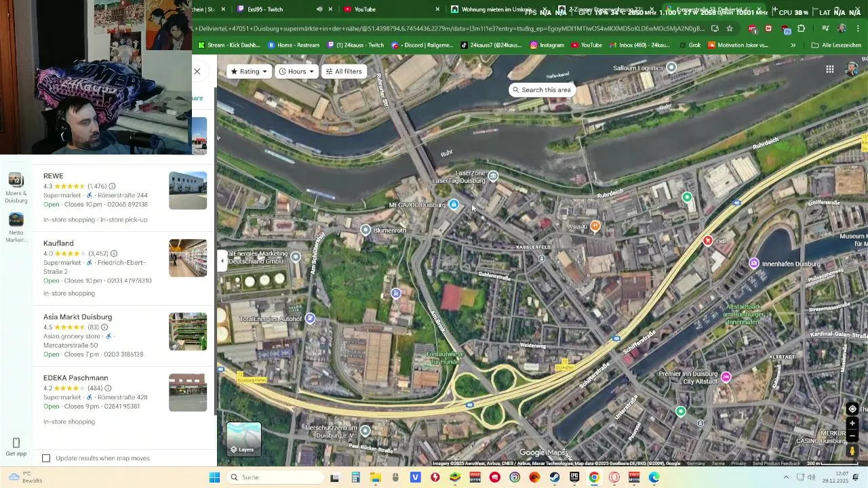868x488 pixels.
Task: Open recent search Moers & Duisburg
Action: pyautogui.click(x=16, y=188)
